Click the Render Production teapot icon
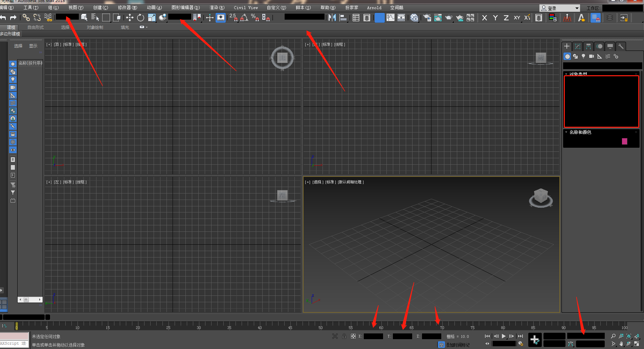 [449, 18]
